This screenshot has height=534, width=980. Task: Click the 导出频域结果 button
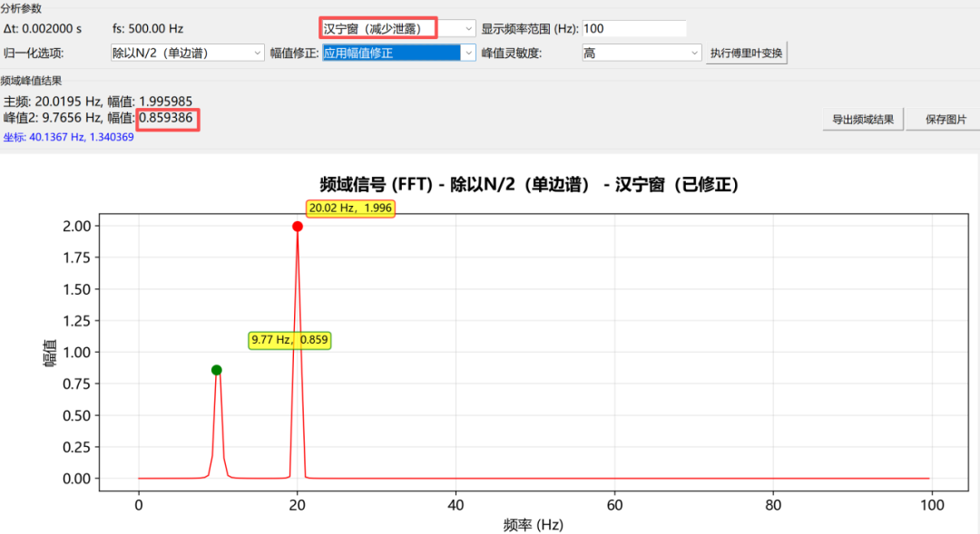pos(863,120)
